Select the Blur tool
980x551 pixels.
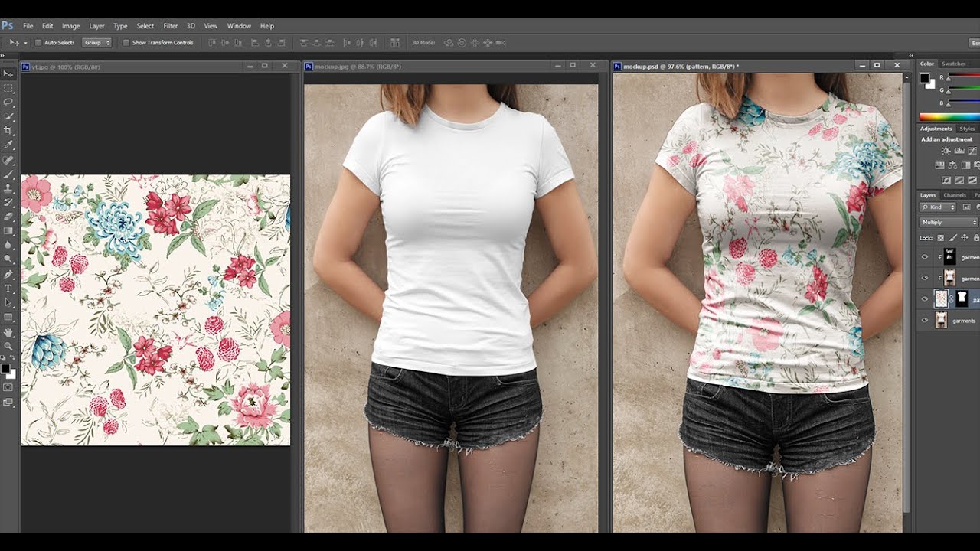pos(8,244)
